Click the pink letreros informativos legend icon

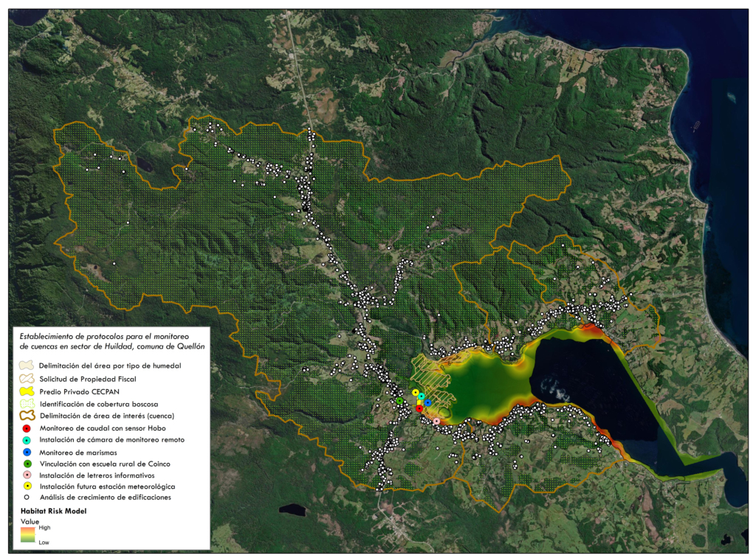coord(27,475)
